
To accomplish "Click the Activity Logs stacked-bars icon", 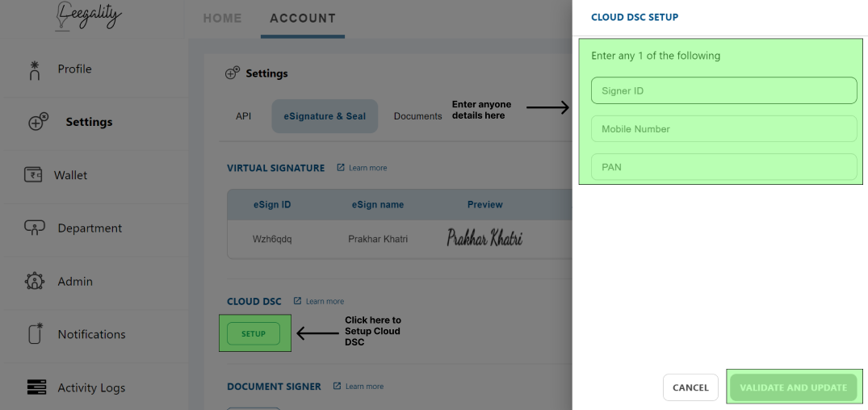I will coord(36,387).
